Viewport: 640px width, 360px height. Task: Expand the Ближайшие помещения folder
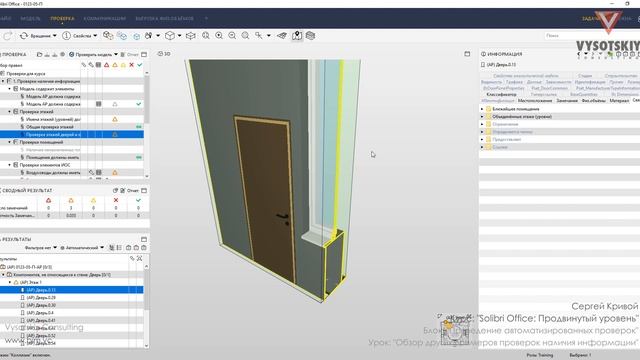point(482,109)
